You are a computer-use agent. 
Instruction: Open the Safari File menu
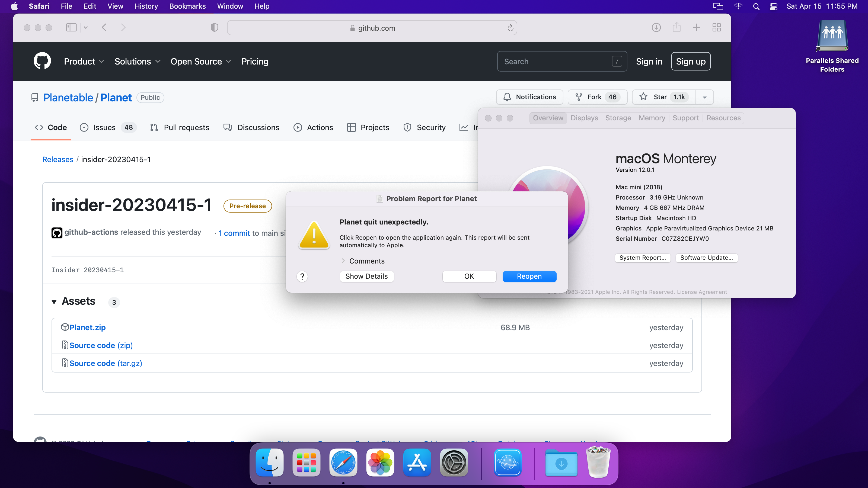[x=66, y=7]
